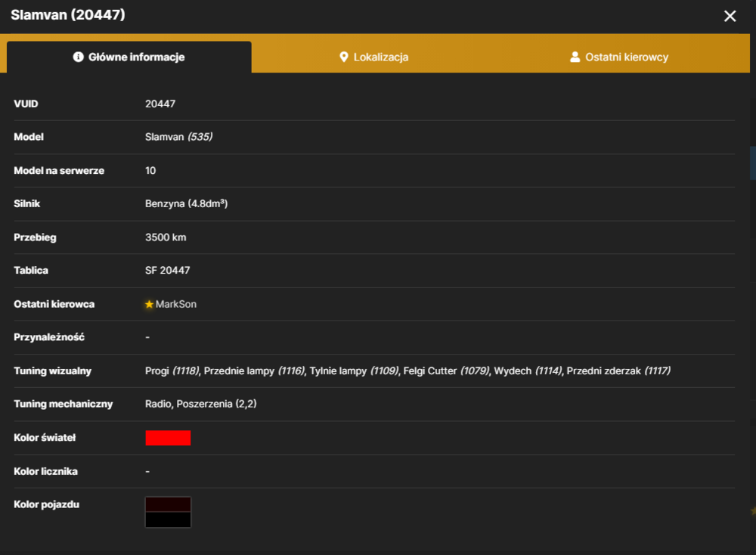Click the info icon on Główne informacje tab
The height and width of the screenshot is (555, 756).
[78, 57]
